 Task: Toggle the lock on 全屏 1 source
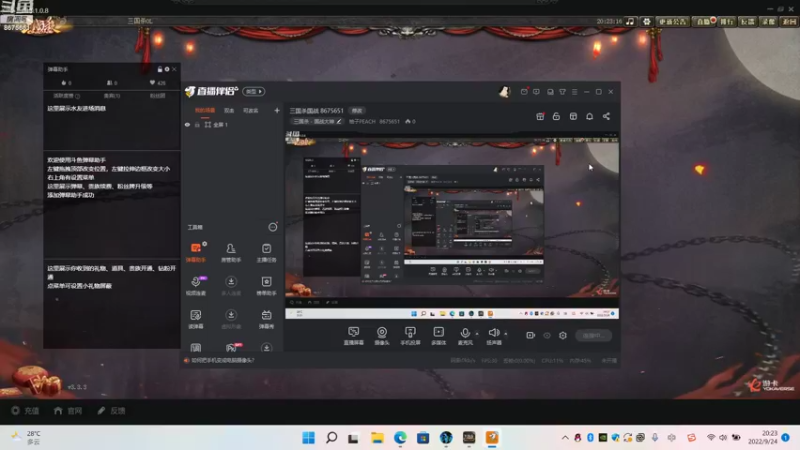[197, 124]
